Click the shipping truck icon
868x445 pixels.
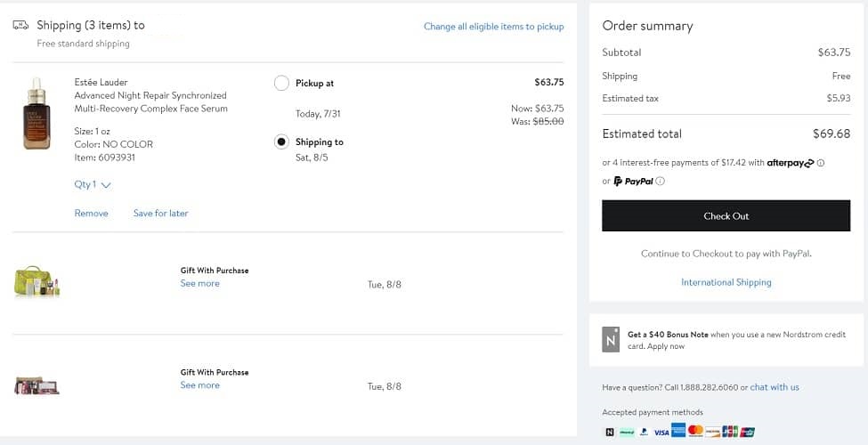coord(20,26)
